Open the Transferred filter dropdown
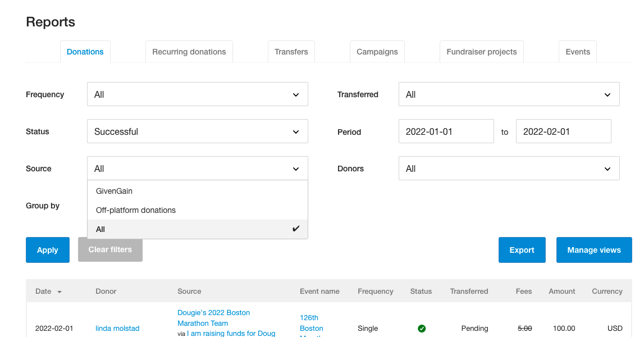The image size is (644, 337). click(509, 94)
